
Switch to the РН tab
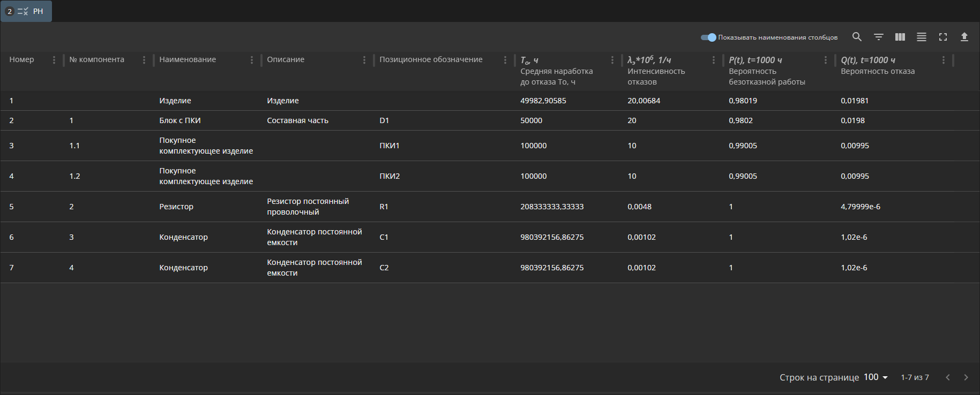(x=26, y=11)
